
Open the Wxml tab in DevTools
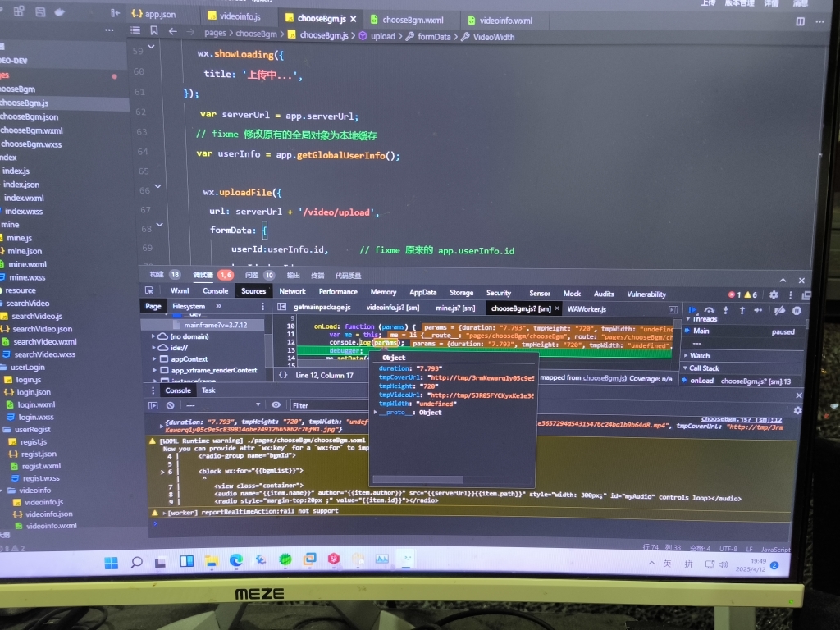point(180,291)
